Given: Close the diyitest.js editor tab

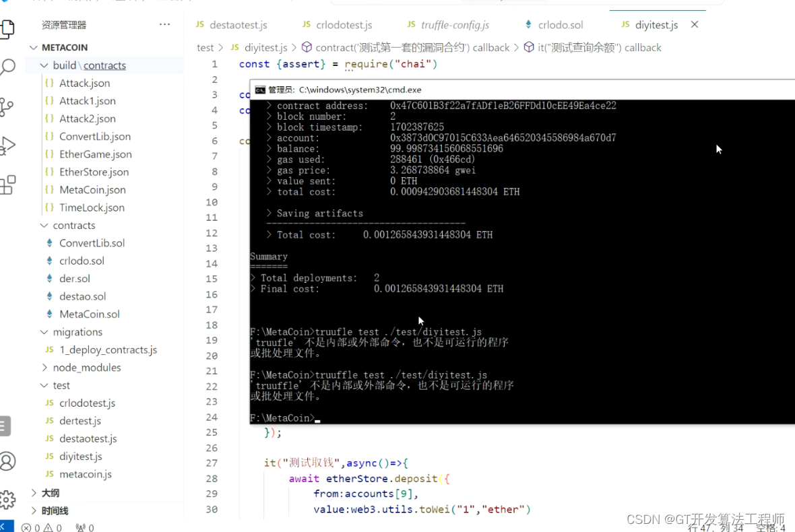Looking at the screenshot, I should [x=695, y=24].
